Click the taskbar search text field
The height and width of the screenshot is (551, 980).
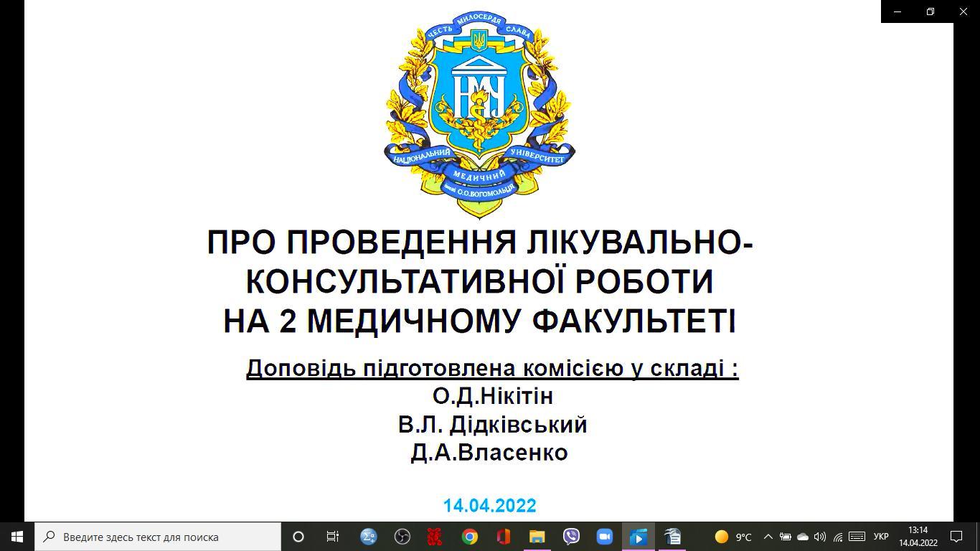tap(158, 537)
